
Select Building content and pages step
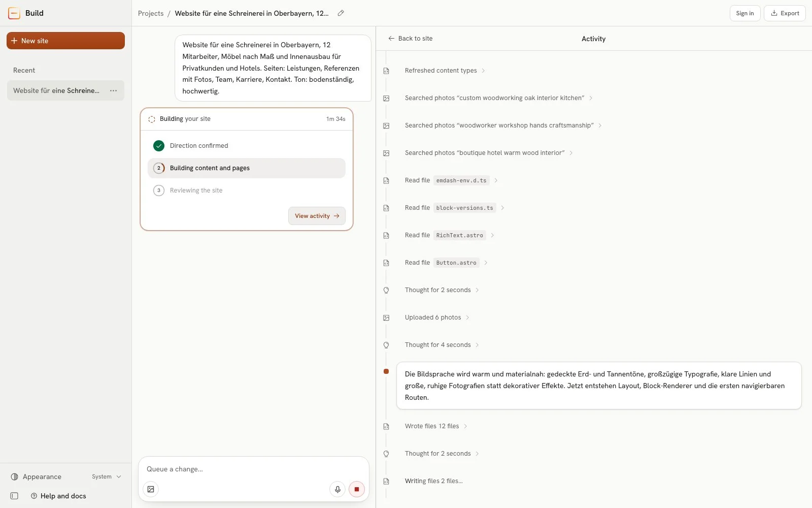247,168
